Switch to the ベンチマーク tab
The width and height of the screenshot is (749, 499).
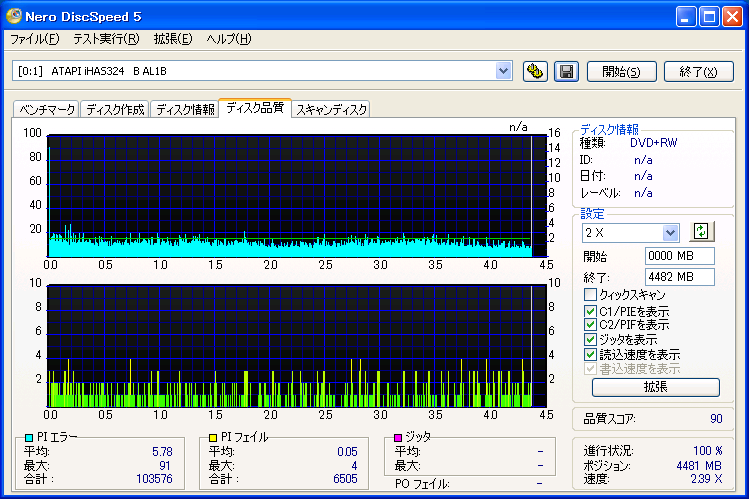coord(47,109)
